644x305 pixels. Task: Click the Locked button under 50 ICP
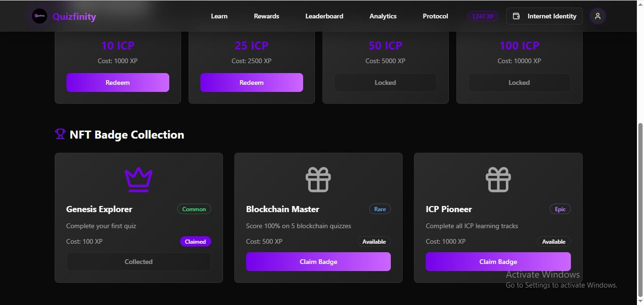386,82
